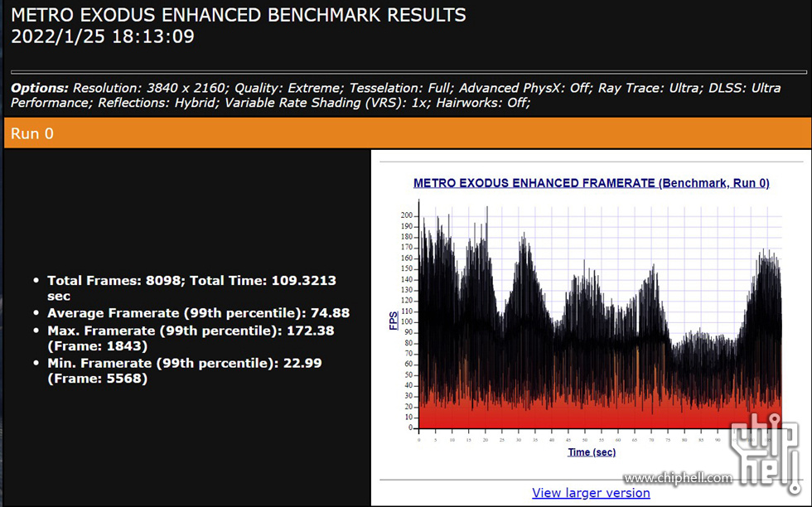Image resolution: width=812 pixels, height=507 pixels.
Task: Click the Min. Framerate 22.99 entry
Action: [x=184, y=370]
